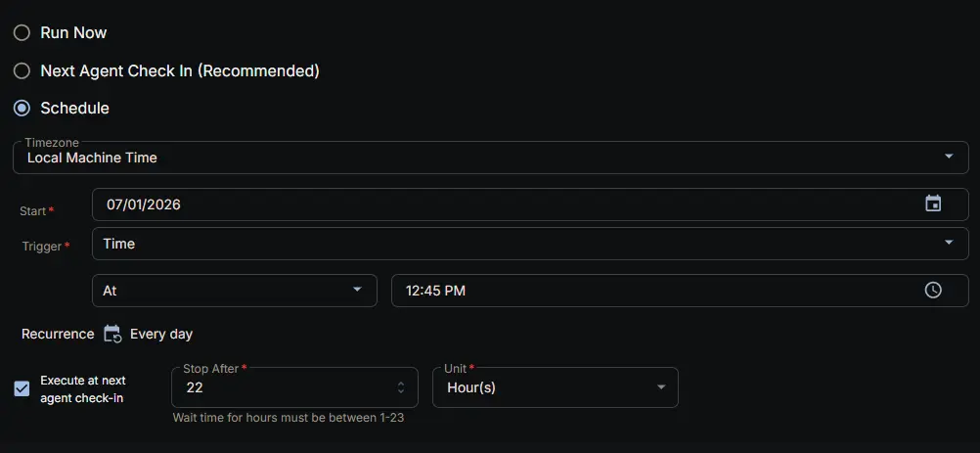Open the Timezone Local Machine Time dropdown
Image resolution: width=980 pixels, height=453 pixels.
[491, 158]
